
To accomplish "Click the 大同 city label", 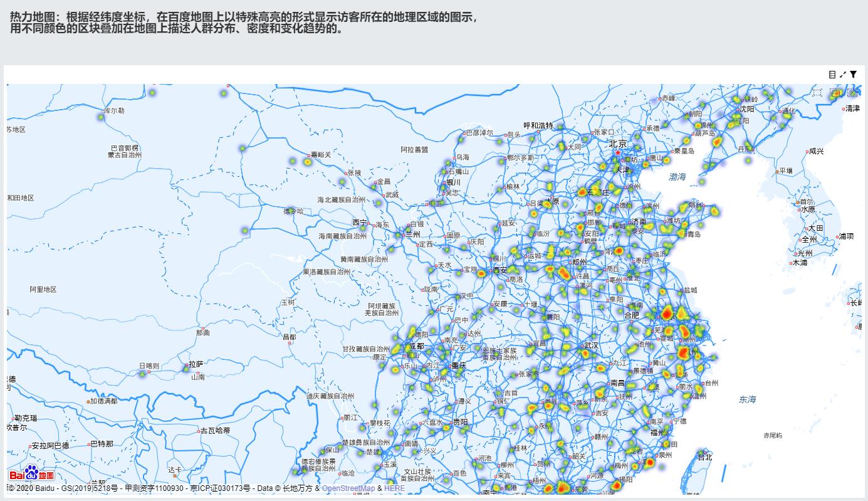I will coord(575,147).
